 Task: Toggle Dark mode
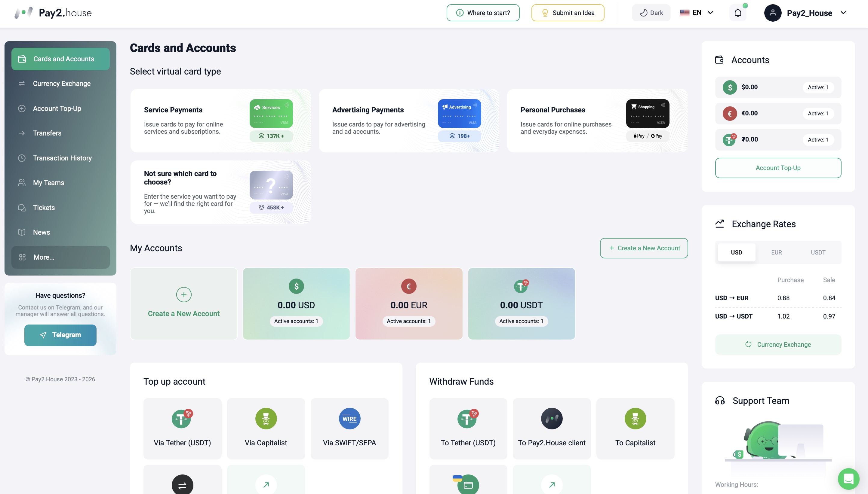tap(651, 13)
